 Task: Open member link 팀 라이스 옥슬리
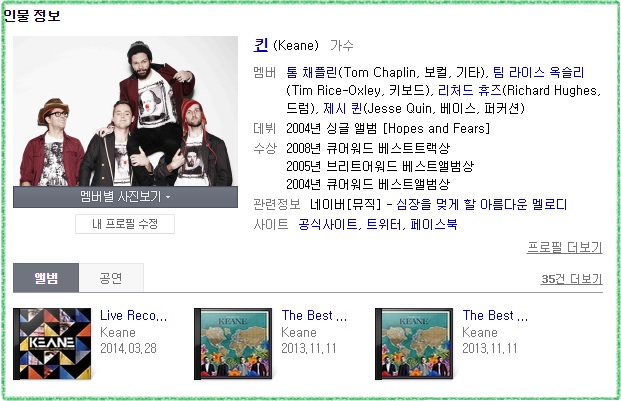[538, 72]
